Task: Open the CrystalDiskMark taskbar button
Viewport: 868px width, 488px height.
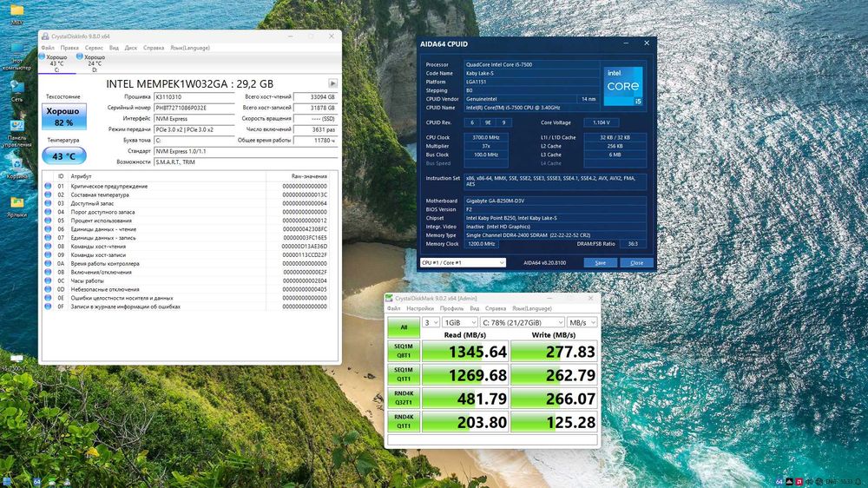Action: (52, 482)
